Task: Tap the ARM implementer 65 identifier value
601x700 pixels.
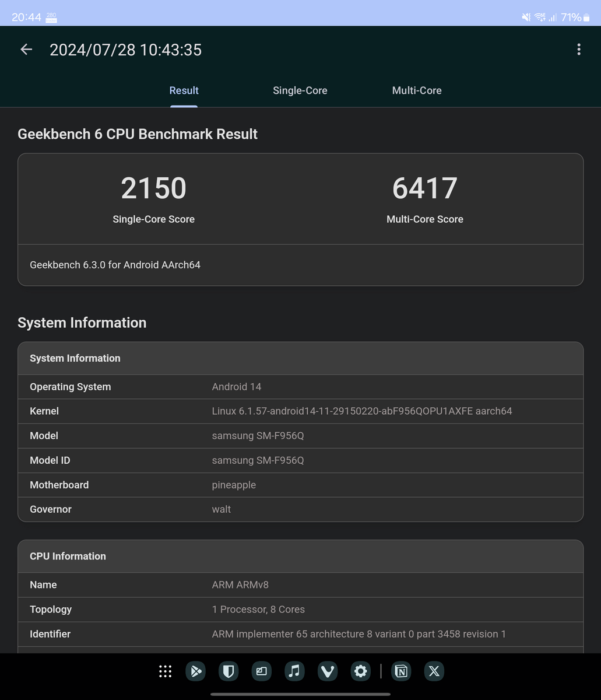Action: pyautogui.click(x=359, y=634)
